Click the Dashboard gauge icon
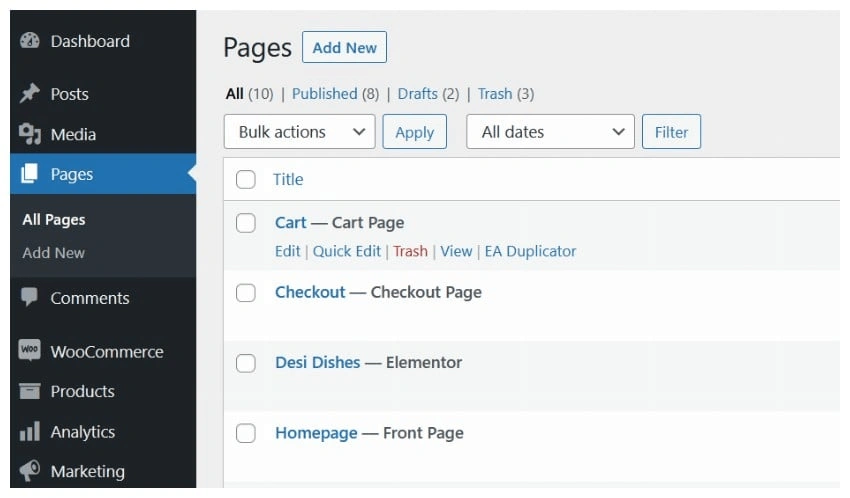Viewport: 850px width, 498px height. pos(30,41)
